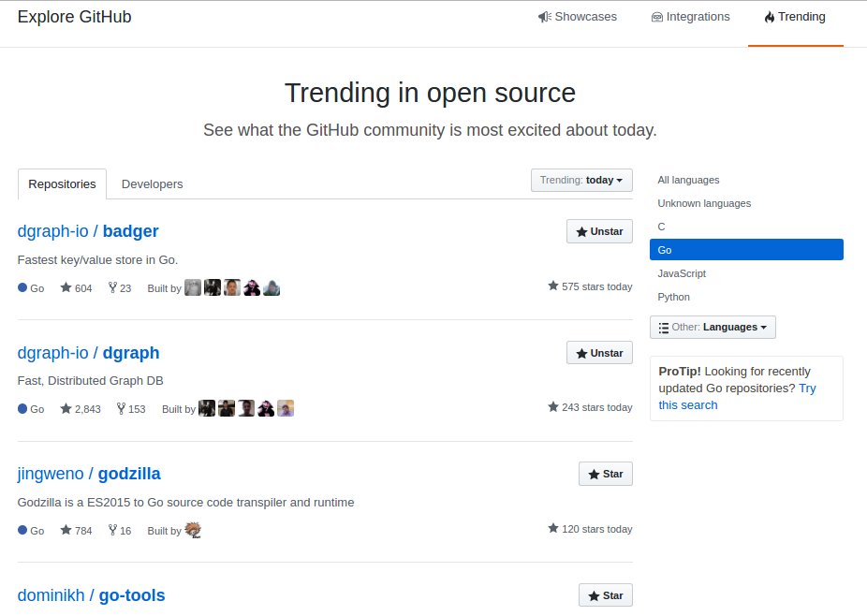Open the jingweno / godzilla repository link
Image resolution: width=867 pixels, height=616 pixels.
point(89,474)
